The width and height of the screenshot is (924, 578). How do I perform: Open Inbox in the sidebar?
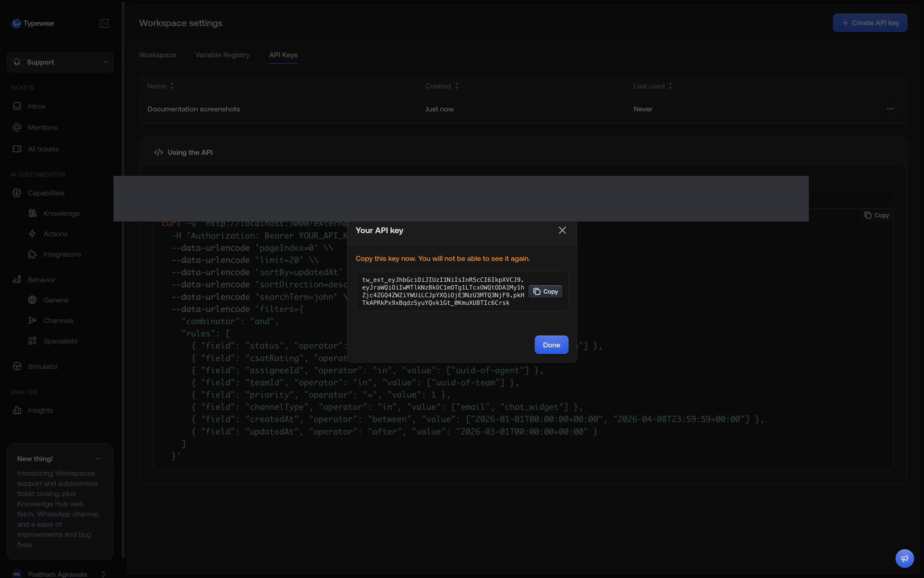36,106
